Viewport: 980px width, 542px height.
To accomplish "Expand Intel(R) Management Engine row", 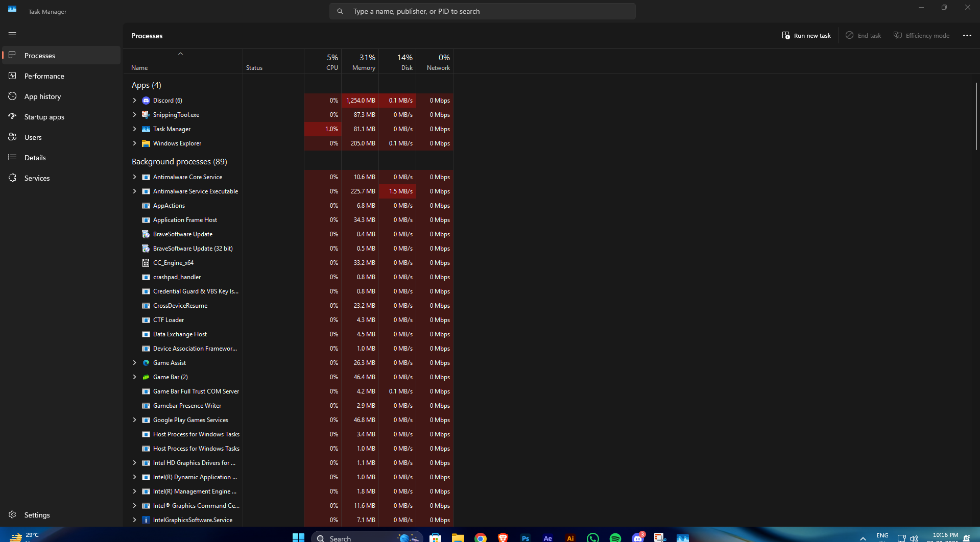I will coord(134,491).
